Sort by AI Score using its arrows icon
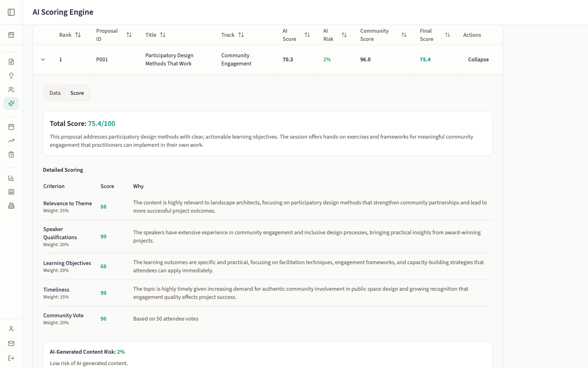The width and height of the screenshot is (588, 368). click(307, 35)
